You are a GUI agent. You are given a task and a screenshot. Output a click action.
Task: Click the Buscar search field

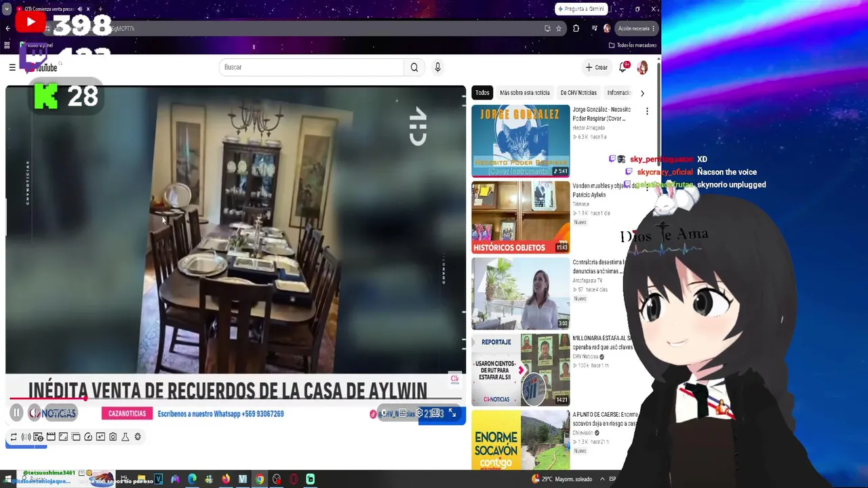pyautogui.click(x=312, y=67)
